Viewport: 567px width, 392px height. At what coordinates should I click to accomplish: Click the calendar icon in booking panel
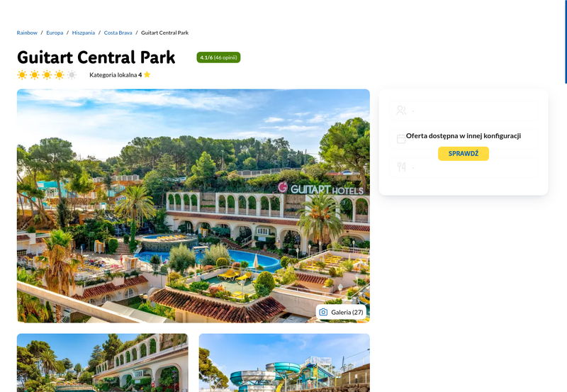click(401, 139)
